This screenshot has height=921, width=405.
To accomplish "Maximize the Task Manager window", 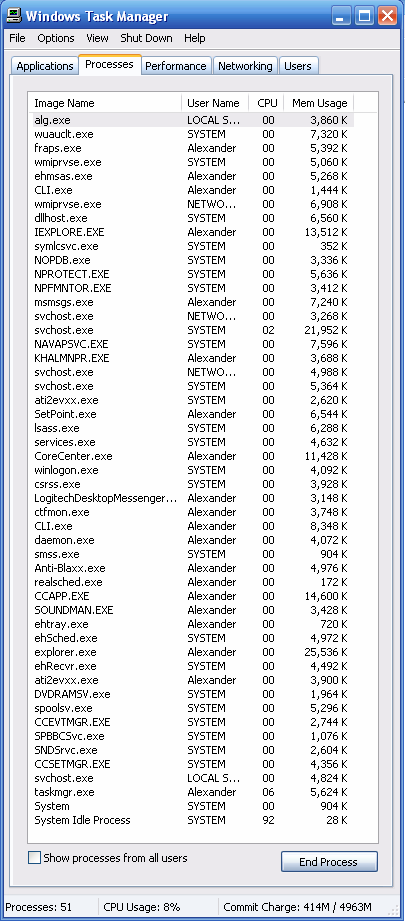I will click(364, 15).
